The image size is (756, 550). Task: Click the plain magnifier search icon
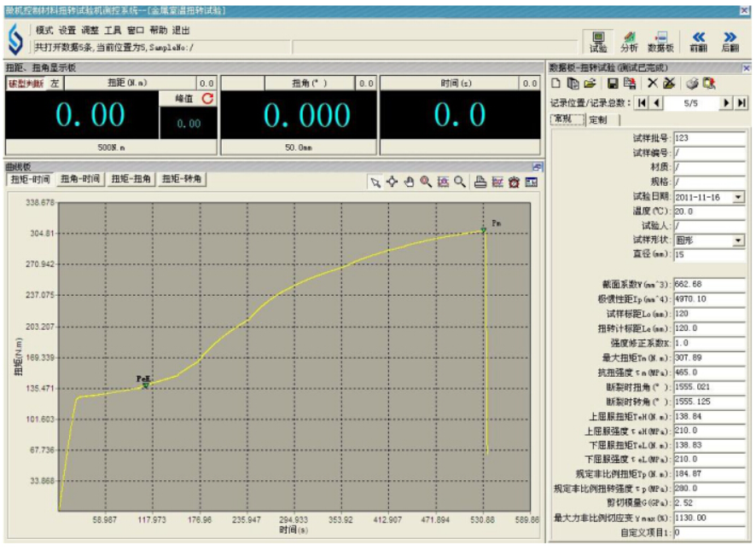(459, 182)
